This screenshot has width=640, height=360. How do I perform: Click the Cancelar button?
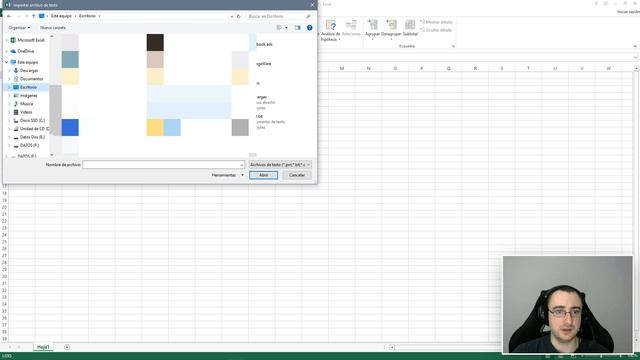297,175
